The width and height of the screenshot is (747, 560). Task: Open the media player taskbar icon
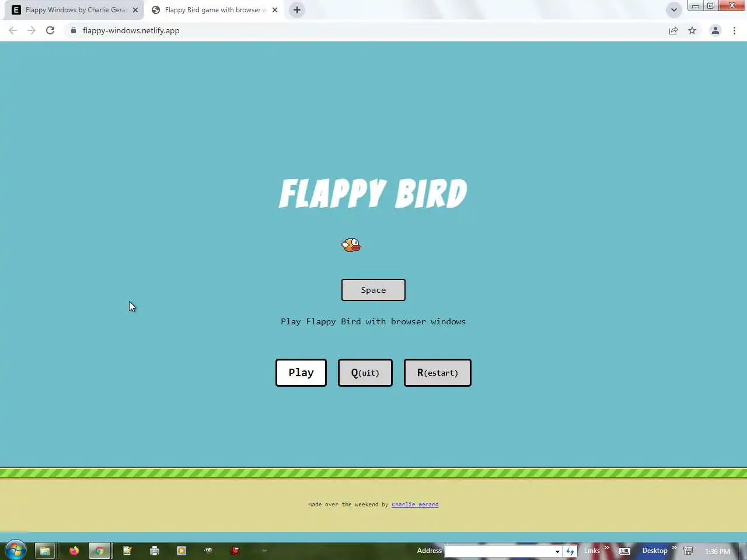point(181,550)
